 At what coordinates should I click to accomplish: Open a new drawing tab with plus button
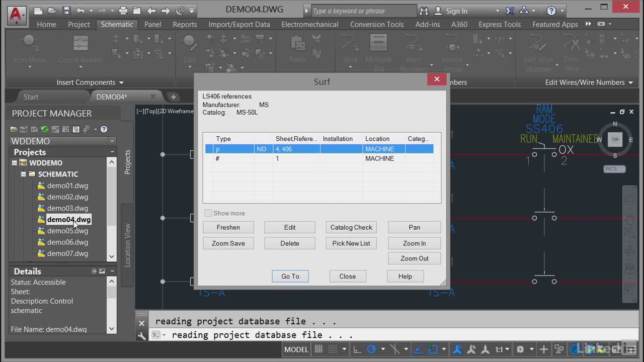tap(173, 97)
